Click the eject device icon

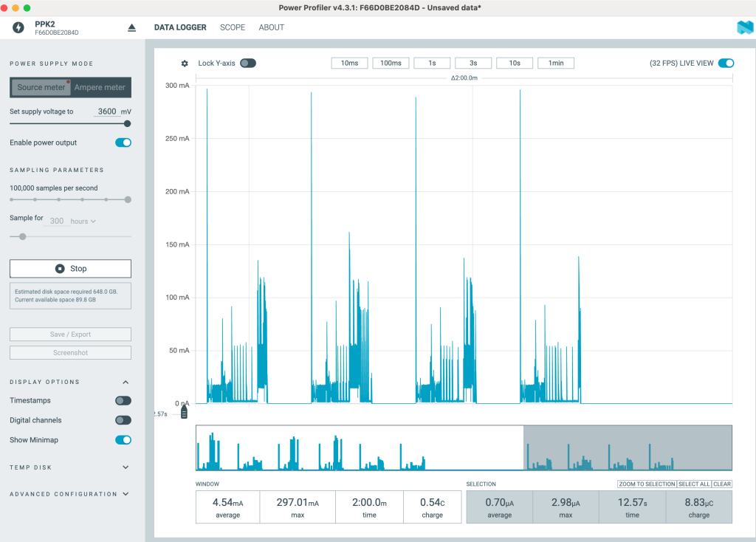point(132,27)
